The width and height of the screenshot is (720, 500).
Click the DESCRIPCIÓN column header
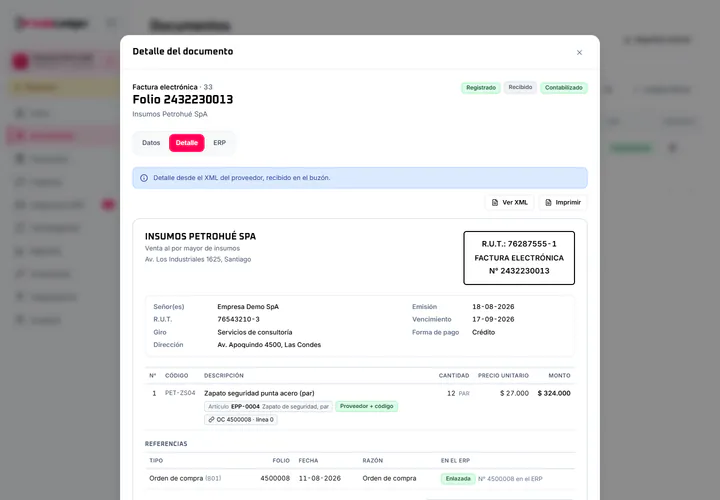pyautogui.click(x=224, y=376)
